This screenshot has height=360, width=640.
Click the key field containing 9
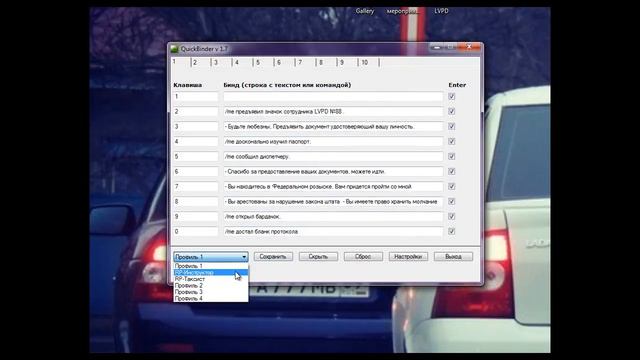(196, 216)
